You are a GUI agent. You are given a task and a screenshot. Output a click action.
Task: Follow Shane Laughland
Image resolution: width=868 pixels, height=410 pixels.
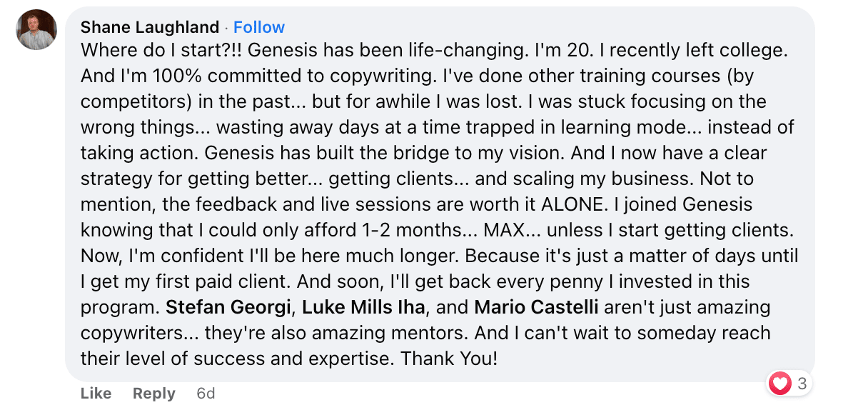[x=259, y=27]
